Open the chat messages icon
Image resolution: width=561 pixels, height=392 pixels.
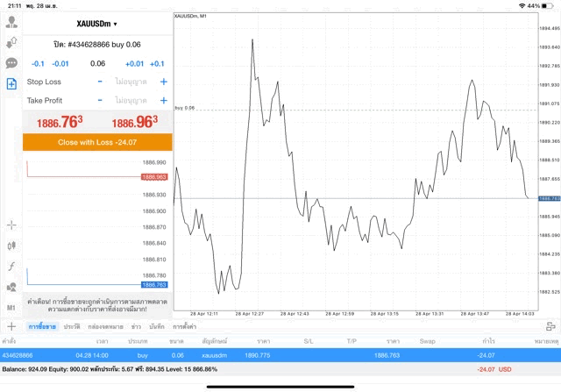(11, 63)
